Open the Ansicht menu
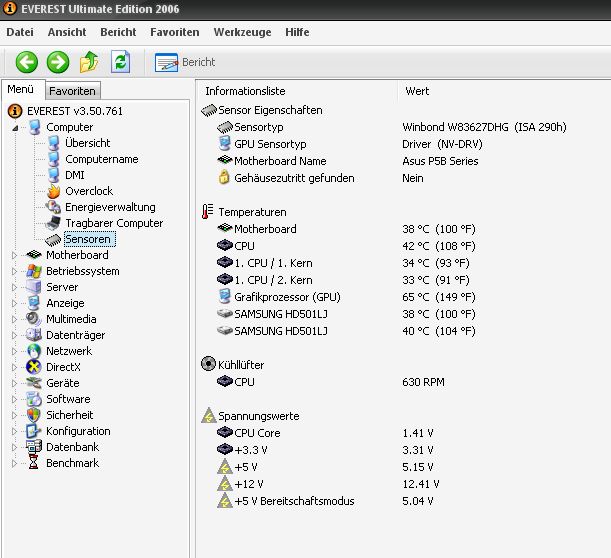This screenshot has height=558, width=611. pos(67,32)
